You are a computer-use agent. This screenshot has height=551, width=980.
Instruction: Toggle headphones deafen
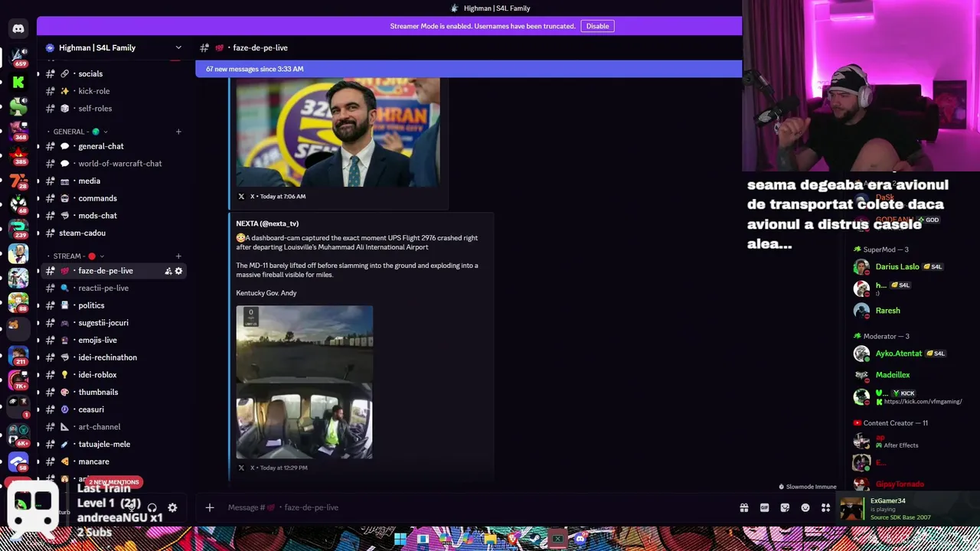click(x=152, y=507)
